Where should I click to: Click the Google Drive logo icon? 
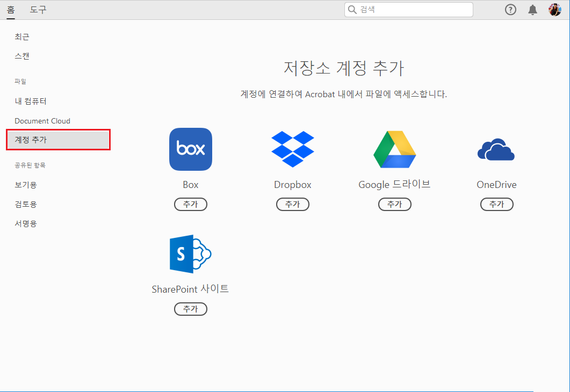(394, 149)
